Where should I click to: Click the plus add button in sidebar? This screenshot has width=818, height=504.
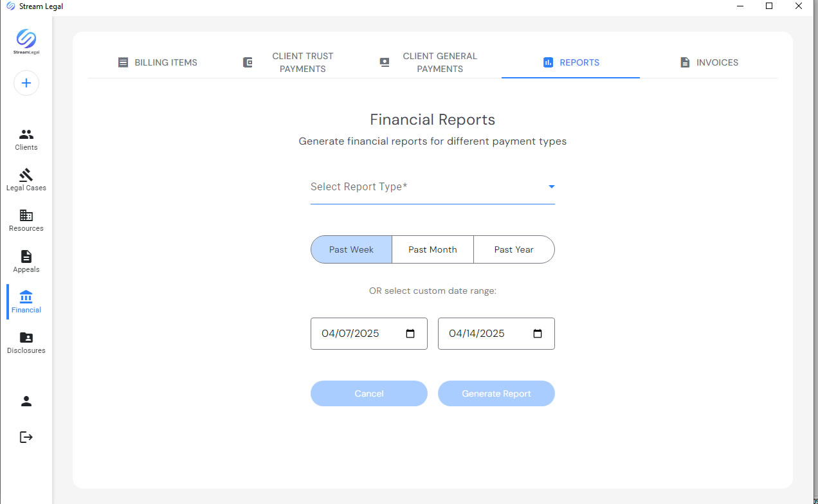pyautogui.click(x=26, y=83)
